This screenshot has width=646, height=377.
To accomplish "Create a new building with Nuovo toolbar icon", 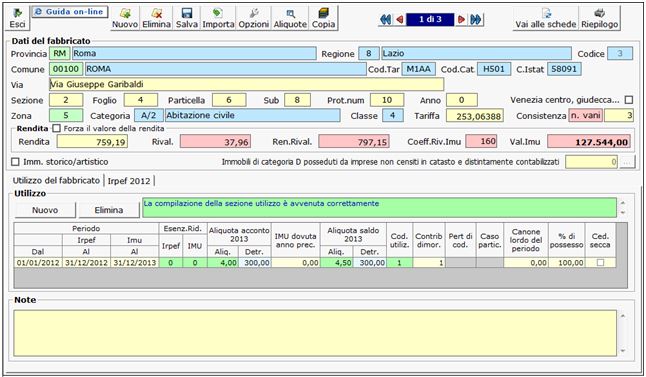I will click(x=125, y=18).
